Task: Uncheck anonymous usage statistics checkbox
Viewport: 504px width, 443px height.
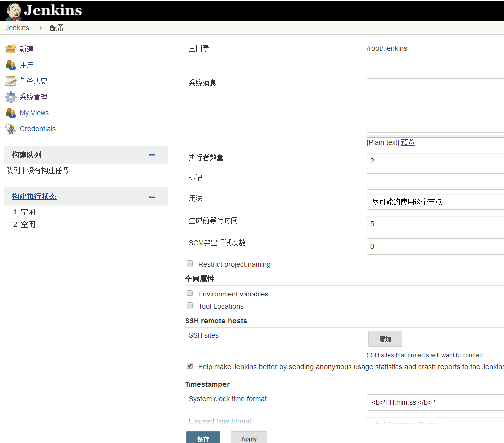Action: click(190, 366)
